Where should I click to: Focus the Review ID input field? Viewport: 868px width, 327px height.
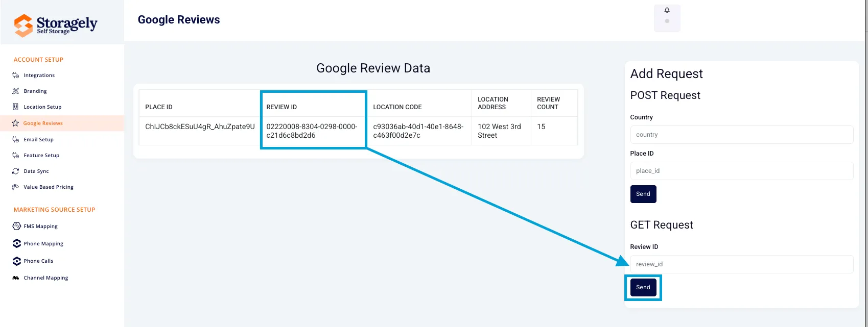coord(742,264)
